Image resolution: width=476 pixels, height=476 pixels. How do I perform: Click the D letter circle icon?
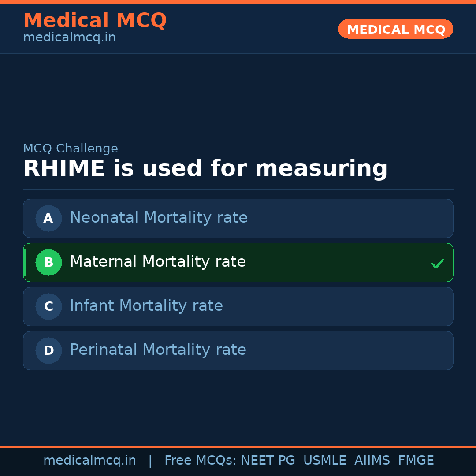(x=48, y=350)
